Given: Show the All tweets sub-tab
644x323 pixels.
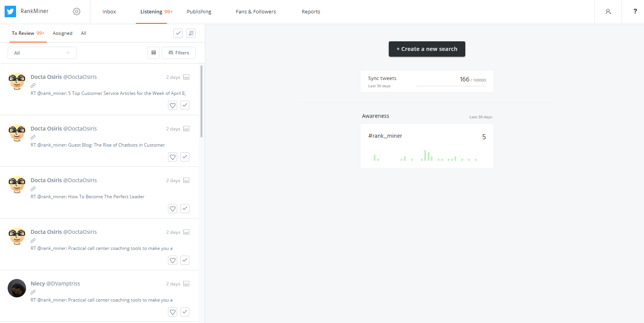Looking at the screenshot, I should coord(83,33).
